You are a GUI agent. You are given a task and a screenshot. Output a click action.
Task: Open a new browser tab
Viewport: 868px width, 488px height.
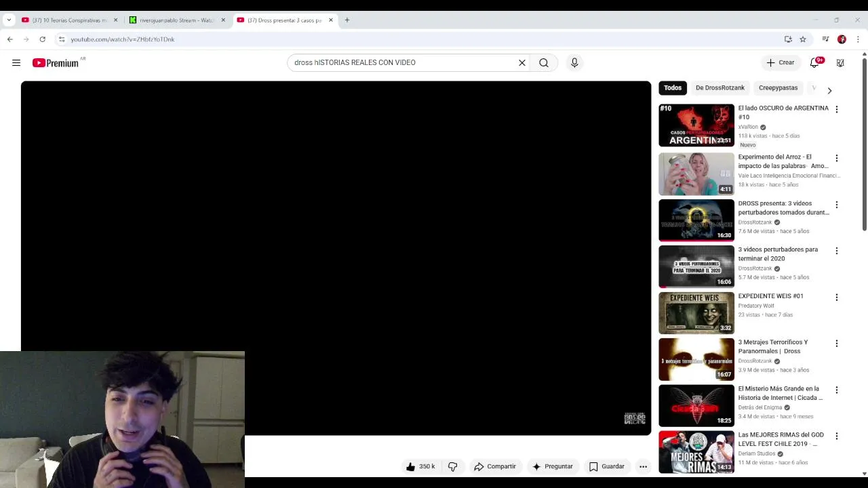pyautogui.click(x=347, y=20)
